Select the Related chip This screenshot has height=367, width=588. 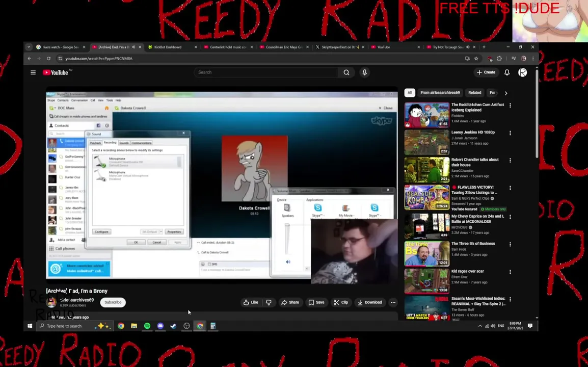[x=474, y=93]
